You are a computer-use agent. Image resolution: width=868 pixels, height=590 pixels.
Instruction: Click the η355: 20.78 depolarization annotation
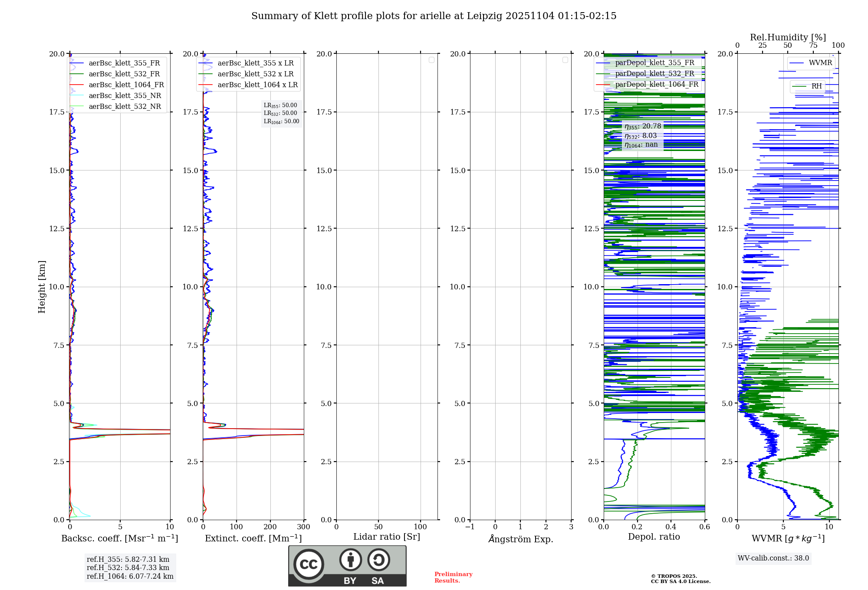643,126
